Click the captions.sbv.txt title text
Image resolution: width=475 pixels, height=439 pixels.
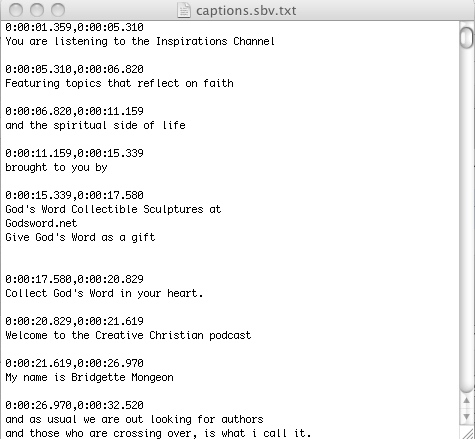(x=246, y=11)
